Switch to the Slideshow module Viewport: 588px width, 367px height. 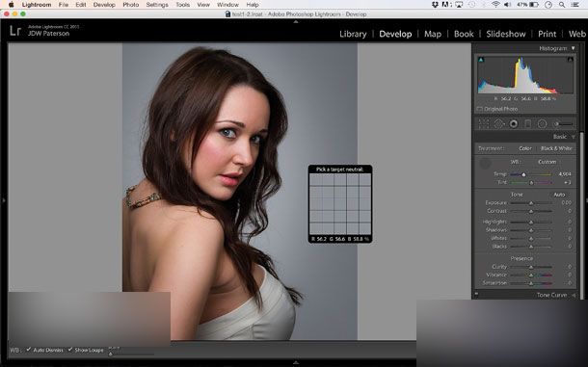506,34
